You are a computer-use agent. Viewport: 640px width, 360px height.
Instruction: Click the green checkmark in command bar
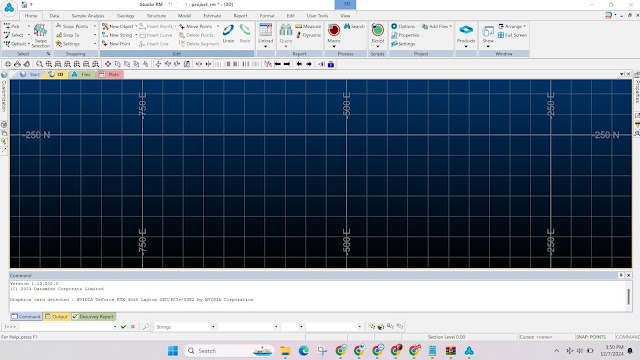pos(124,327)
